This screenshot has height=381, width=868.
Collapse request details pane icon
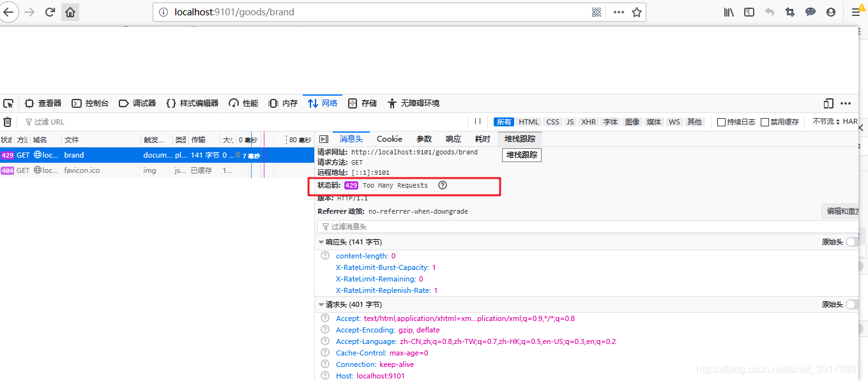(x=323, y=139)
